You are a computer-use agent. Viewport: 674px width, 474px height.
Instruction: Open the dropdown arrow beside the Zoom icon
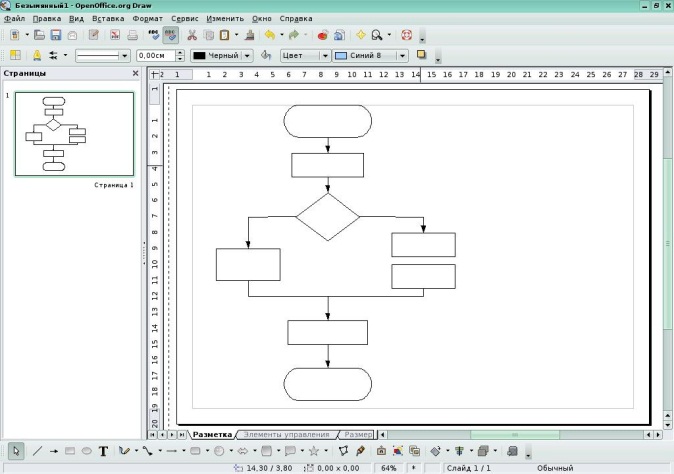tap(389, 35)
